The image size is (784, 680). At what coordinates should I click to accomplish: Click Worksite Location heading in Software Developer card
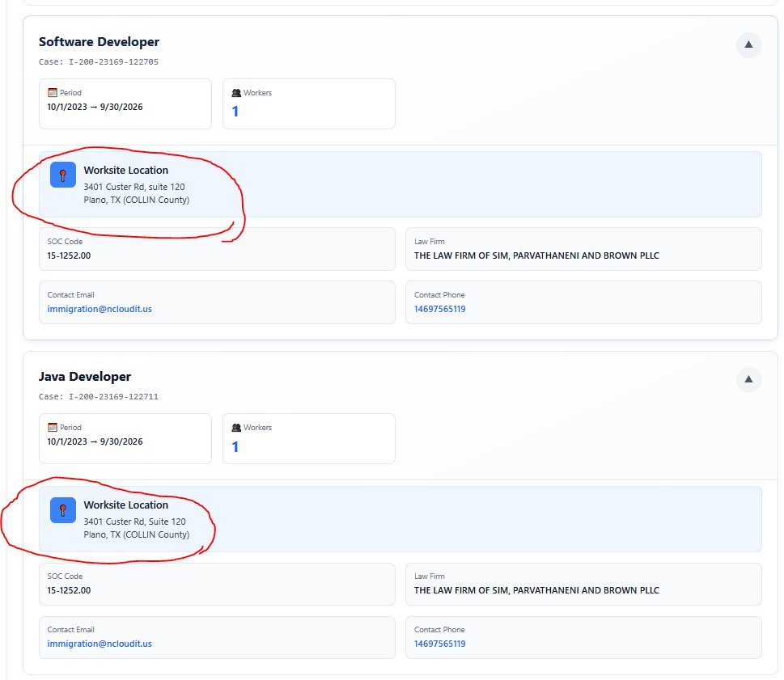pos(126,171)
